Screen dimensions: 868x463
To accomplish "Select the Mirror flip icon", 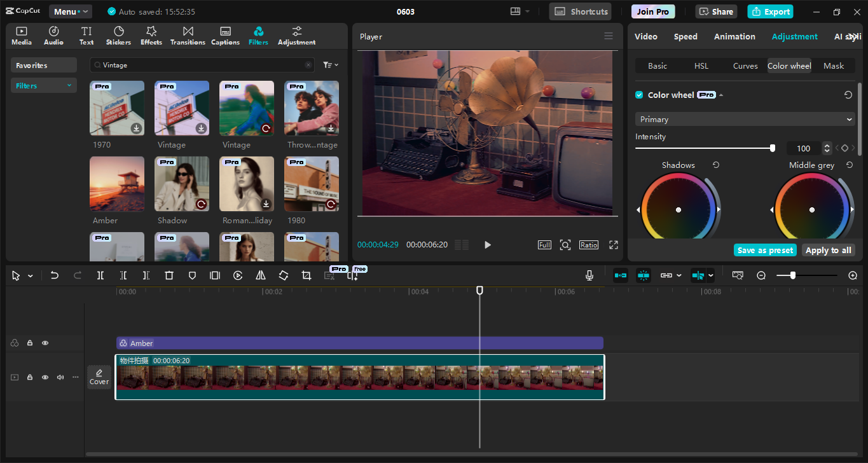I will coord(261,275).
